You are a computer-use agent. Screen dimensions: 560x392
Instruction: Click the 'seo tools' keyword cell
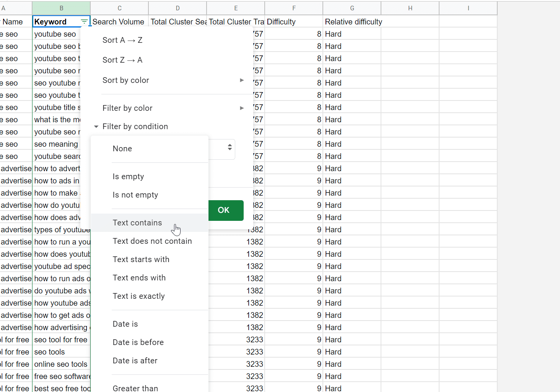(61, 352)
